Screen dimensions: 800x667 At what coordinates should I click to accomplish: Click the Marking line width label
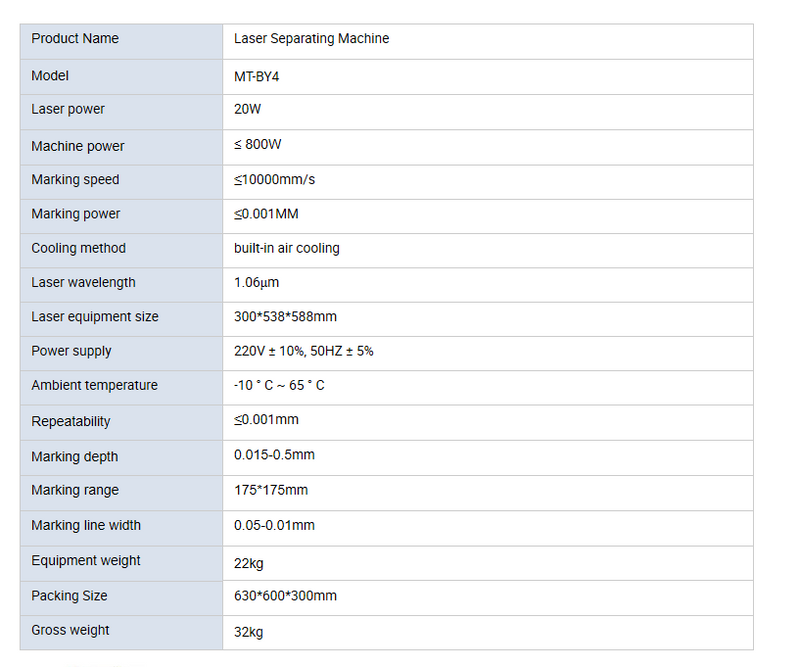tap(86, 526)
